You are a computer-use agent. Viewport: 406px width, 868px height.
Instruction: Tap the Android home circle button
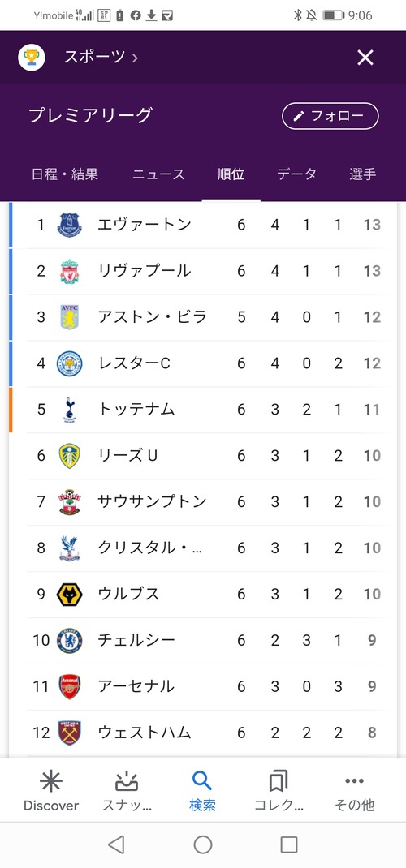coord(203,844)
